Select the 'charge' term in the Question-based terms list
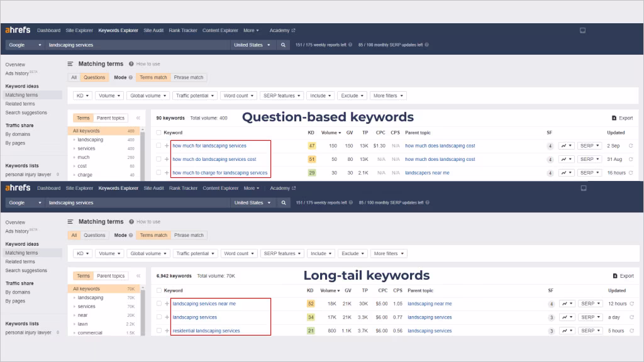The image size is (644, 362). click(85, 175)
